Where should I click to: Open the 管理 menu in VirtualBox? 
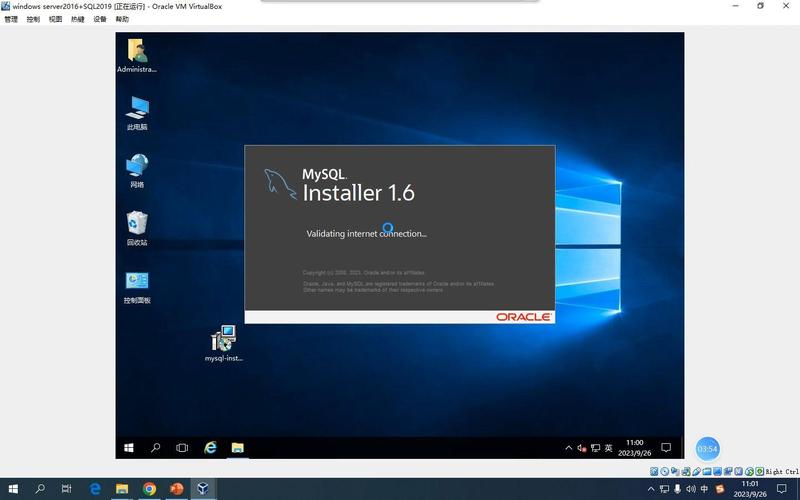coord(11,19)
